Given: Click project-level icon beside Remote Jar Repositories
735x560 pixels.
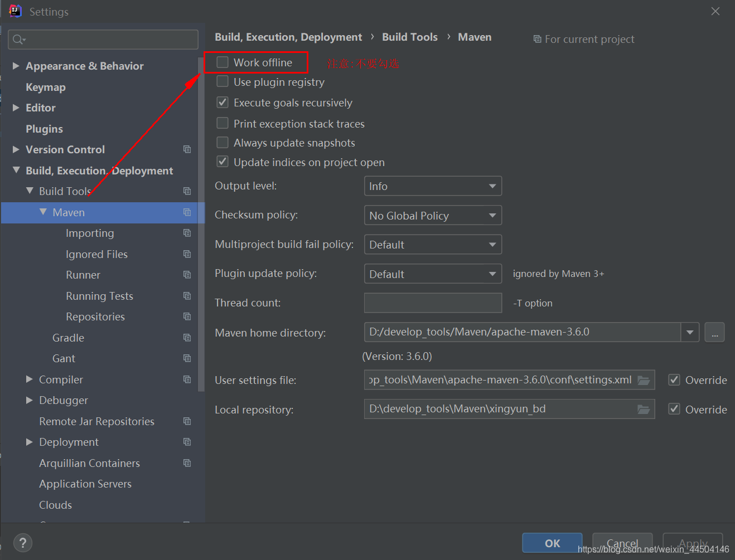Looking at the screenshot, I should click(187, 421).
